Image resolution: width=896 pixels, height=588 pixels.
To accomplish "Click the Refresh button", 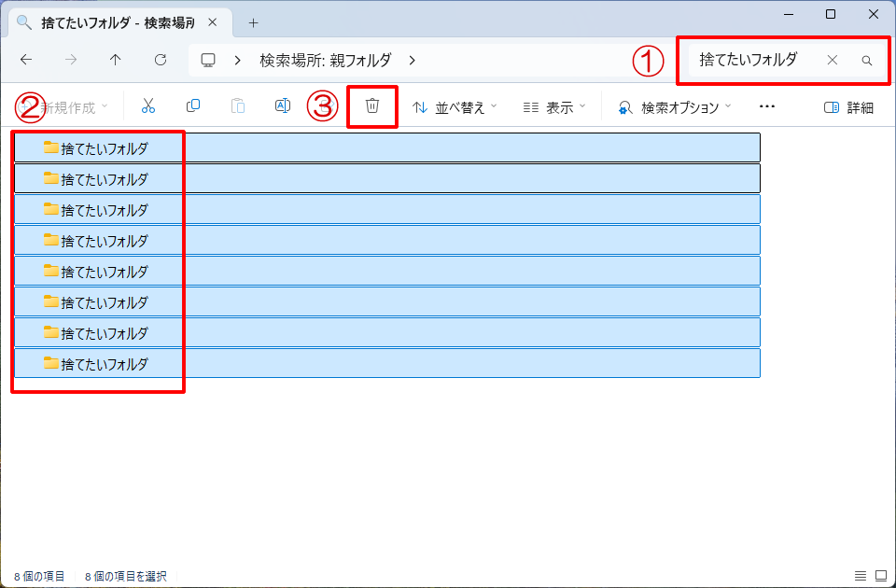I will coord(161,60).
